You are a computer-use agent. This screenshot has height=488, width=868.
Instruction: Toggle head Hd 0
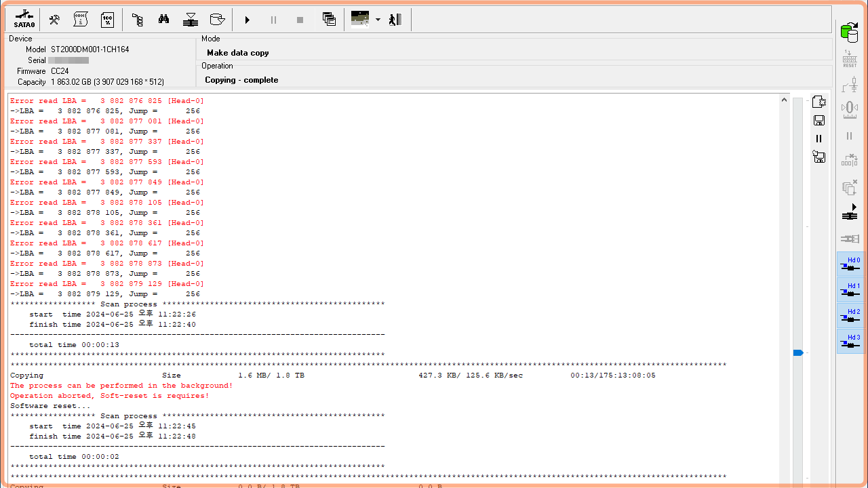(850, 264)
